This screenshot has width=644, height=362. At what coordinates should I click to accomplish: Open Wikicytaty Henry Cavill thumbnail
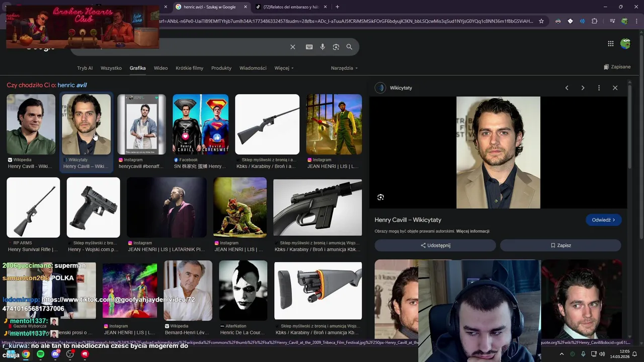point(86,124)
